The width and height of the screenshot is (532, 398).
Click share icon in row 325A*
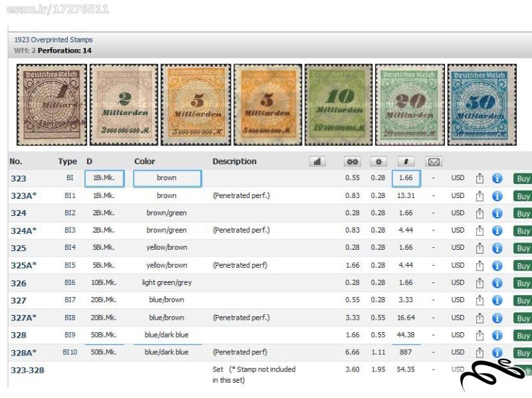click(x=479, y=266)
